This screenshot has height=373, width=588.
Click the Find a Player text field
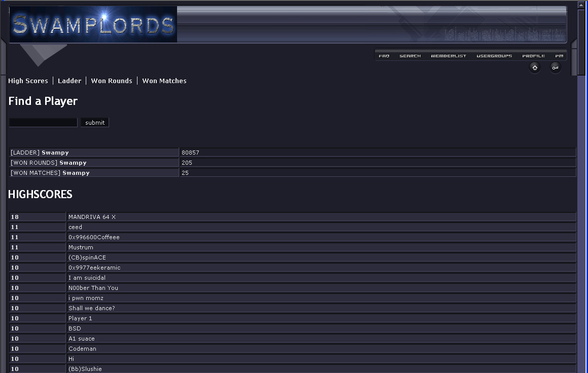point(43,123)
